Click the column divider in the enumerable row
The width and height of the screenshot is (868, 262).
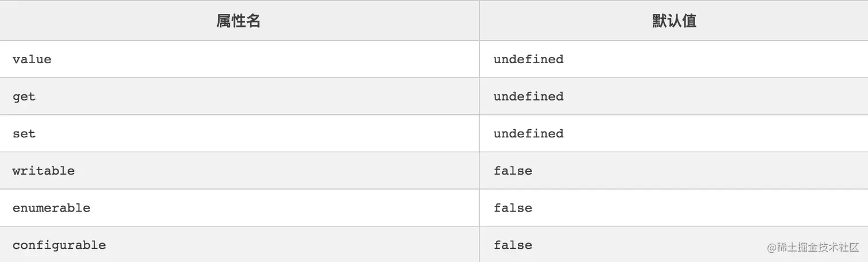point(479,208)
